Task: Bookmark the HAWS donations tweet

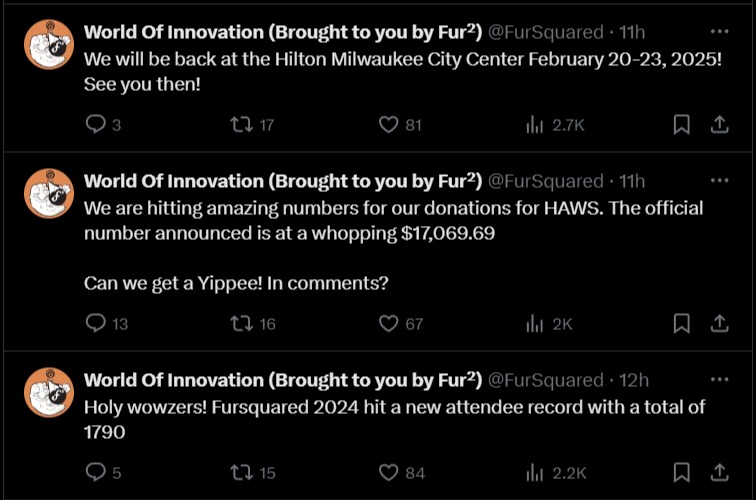Action: click(681, 323)
